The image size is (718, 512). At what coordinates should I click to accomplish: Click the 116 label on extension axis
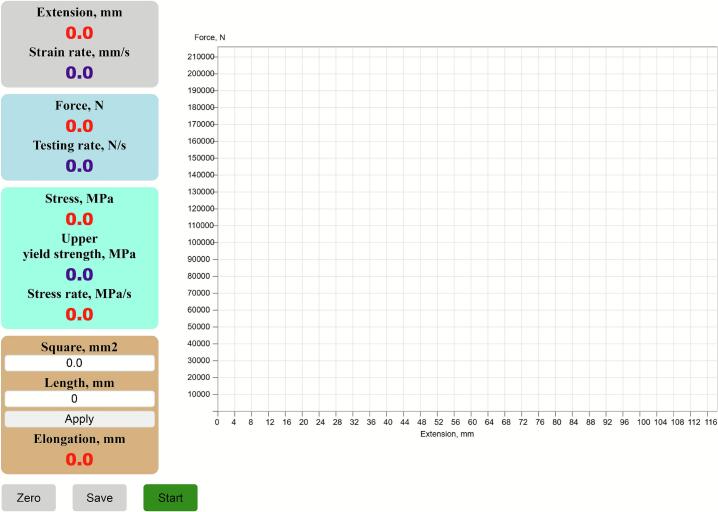point(711,422)
